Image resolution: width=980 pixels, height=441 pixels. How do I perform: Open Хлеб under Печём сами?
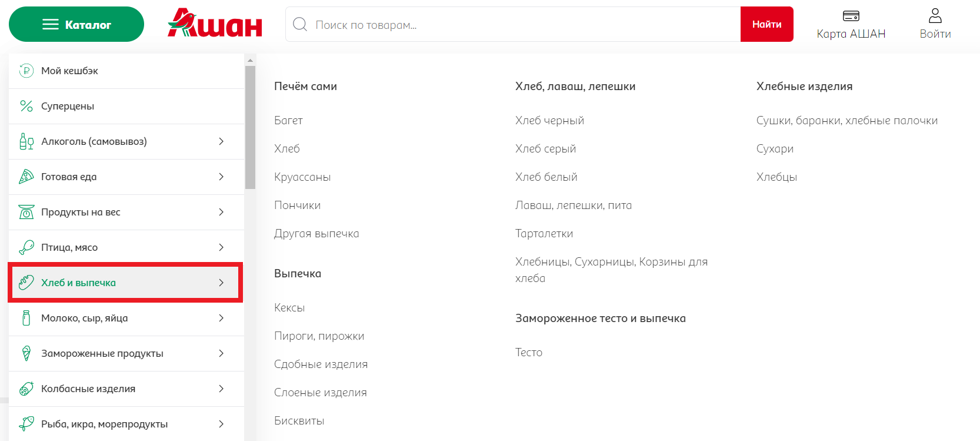[x=287, y=148]
